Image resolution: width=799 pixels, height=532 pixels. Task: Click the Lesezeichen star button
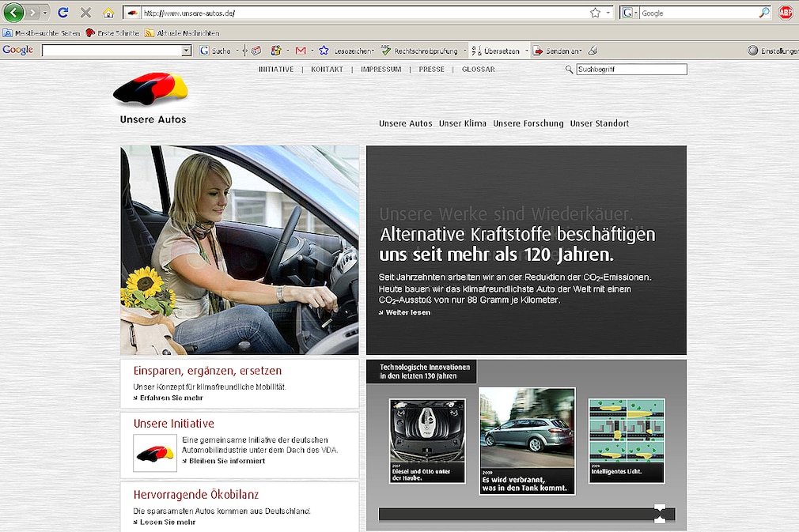(346, 51)
